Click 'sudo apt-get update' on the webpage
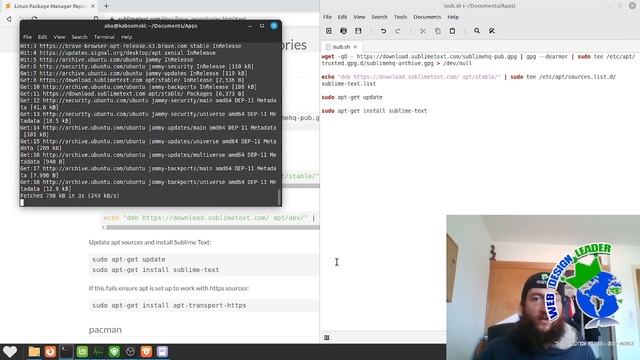The width and height of the screenshot is (640, 360). point(129,259)
